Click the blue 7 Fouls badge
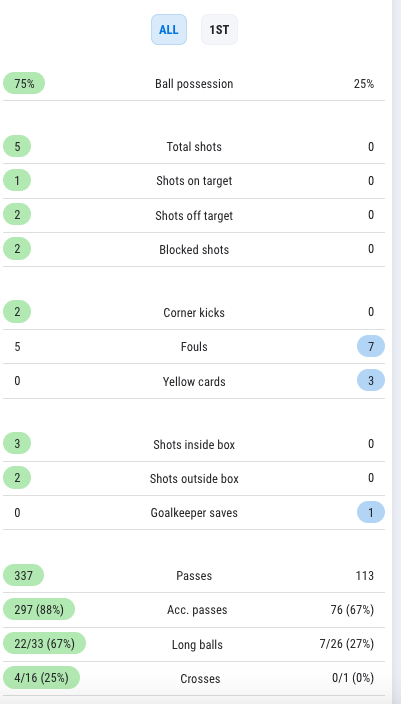The width and height of the screenshot is (401, 704). coord(371,346)
